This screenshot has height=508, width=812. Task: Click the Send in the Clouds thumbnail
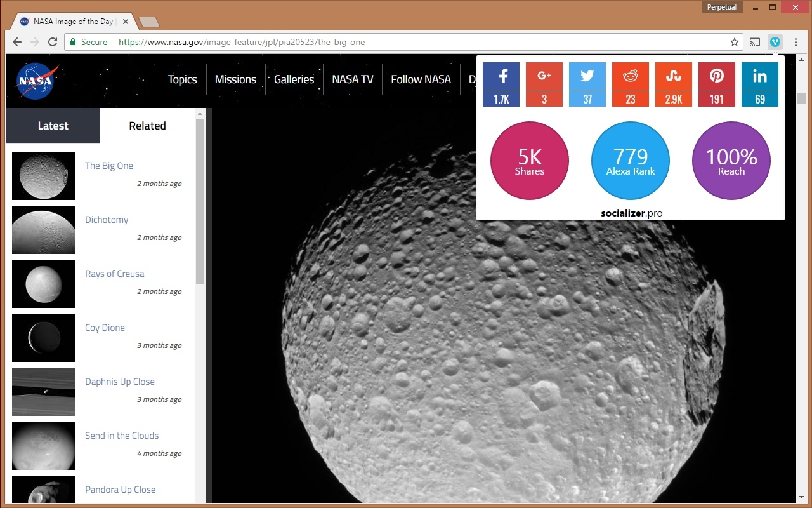click(44, 446)
